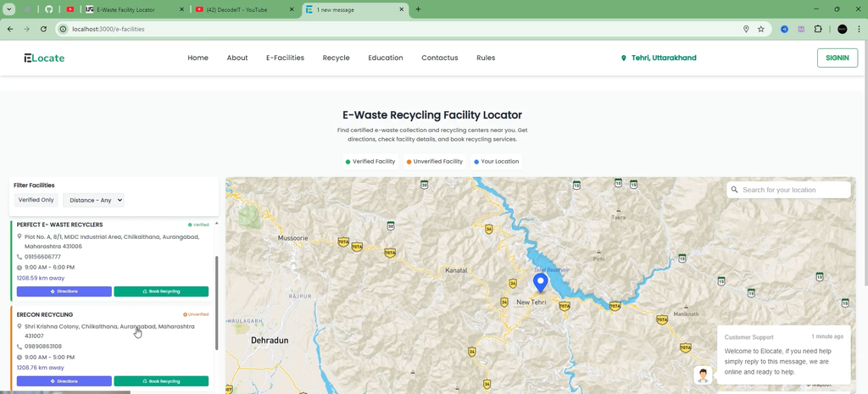
Task: Click the facility list scrollbar
Action: pyautogui.click(x=216, y=302)
